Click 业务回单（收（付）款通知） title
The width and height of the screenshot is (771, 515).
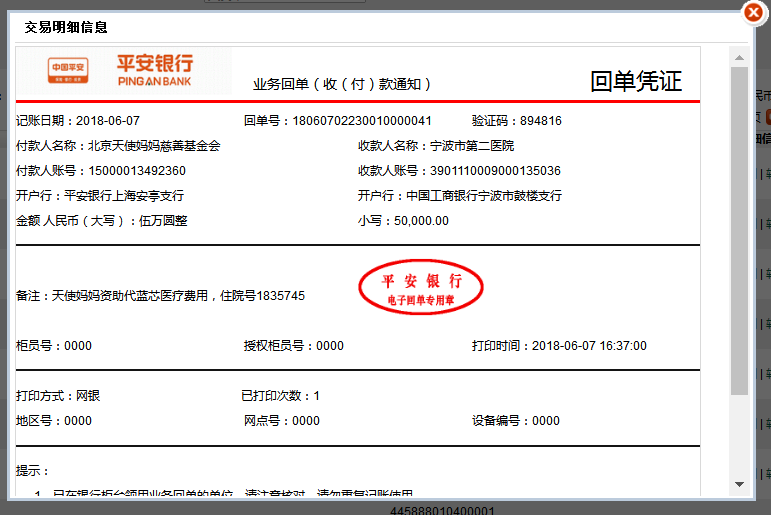(342, 84)
